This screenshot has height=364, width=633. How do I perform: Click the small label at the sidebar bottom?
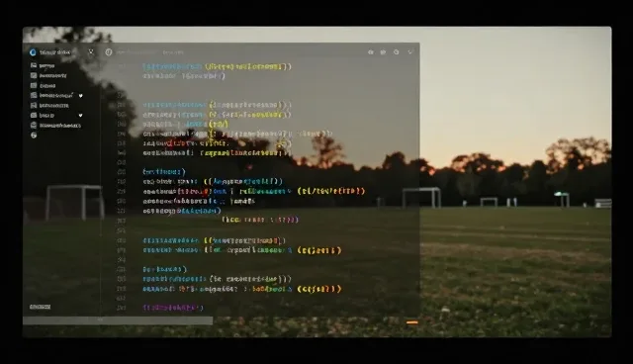[40, 307]
